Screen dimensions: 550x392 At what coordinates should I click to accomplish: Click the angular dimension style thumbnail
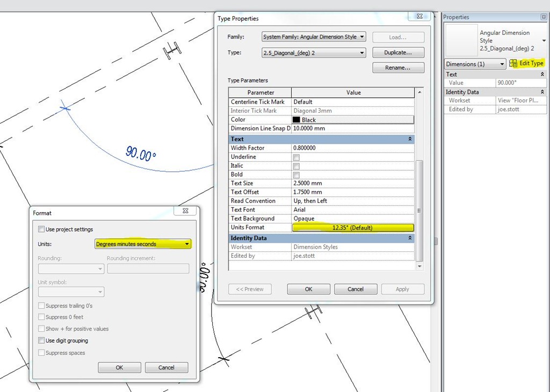(461, 40)
